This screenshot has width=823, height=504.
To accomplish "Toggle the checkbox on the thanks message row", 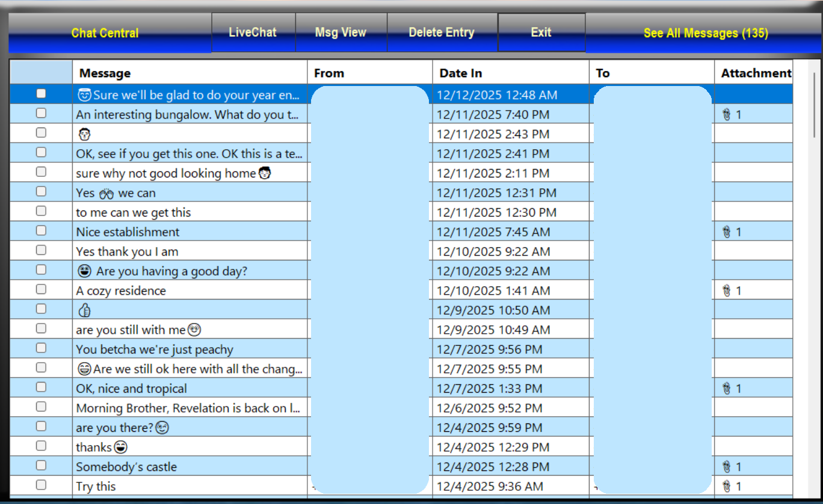I will tap(41, 446).
